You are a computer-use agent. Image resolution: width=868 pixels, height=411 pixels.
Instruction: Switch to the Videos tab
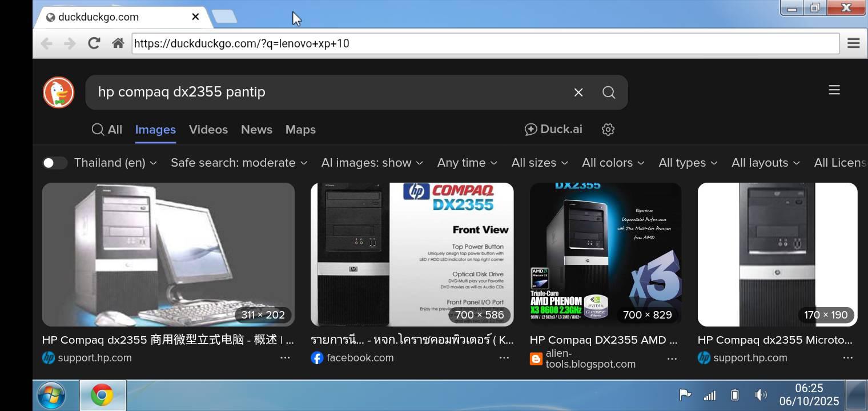click(208, 130)
